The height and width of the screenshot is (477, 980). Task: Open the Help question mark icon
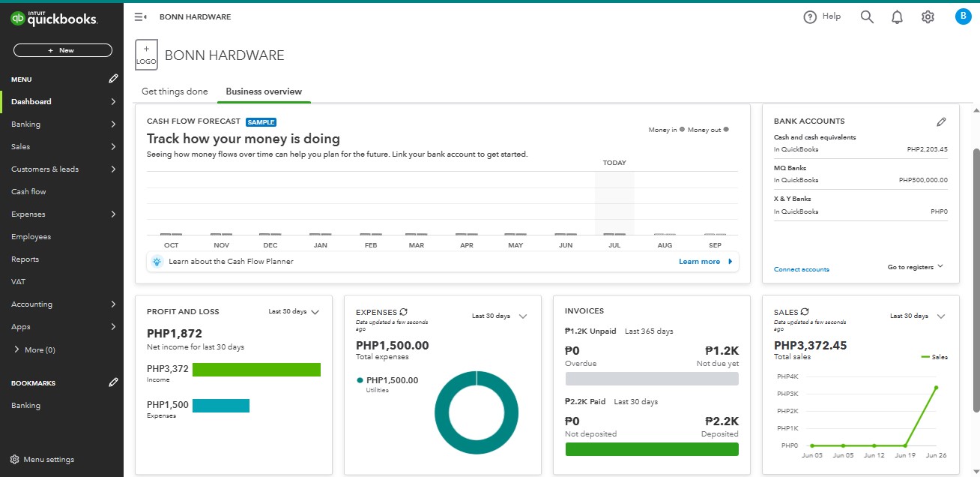(809, 16)
